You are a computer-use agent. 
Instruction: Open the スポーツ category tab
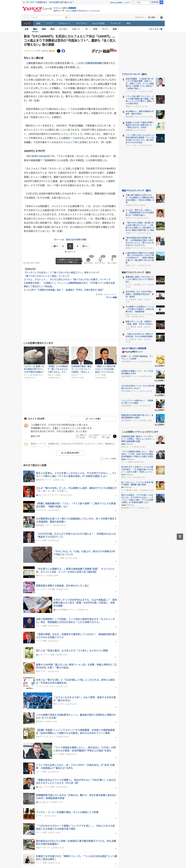(76, 29)
